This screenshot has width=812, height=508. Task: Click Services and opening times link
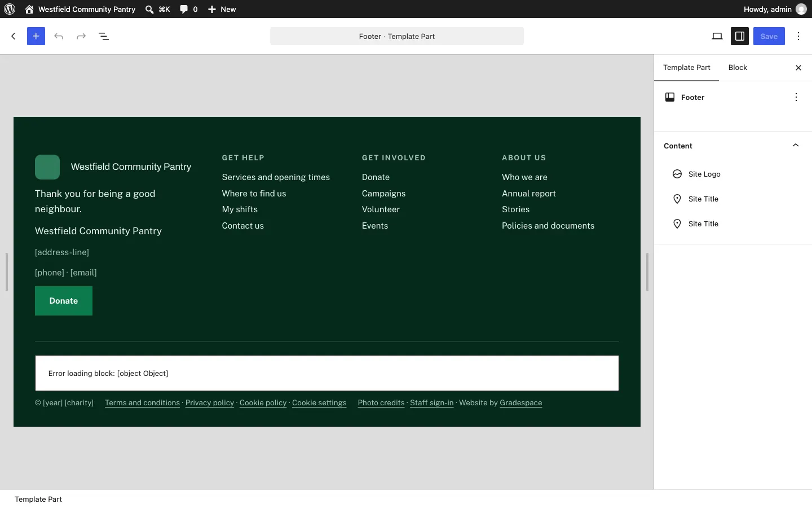tap(276, 177)
